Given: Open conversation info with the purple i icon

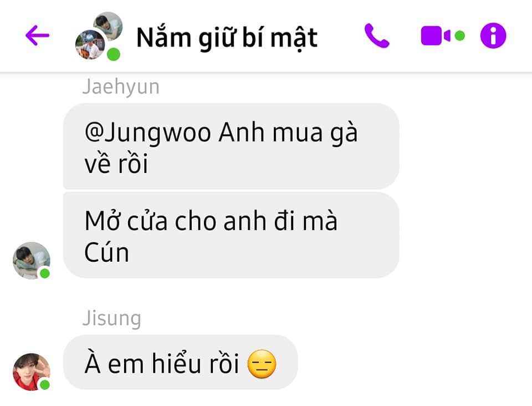Looking at the screenshot, I should coord(493,35).
